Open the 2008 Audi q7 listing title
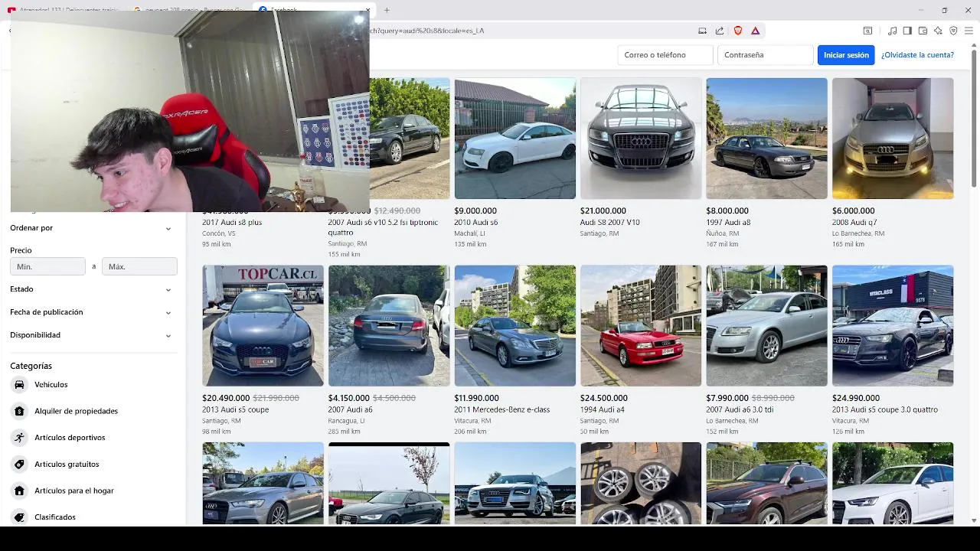This screenshot has height=551, width=980. (854, 222)
